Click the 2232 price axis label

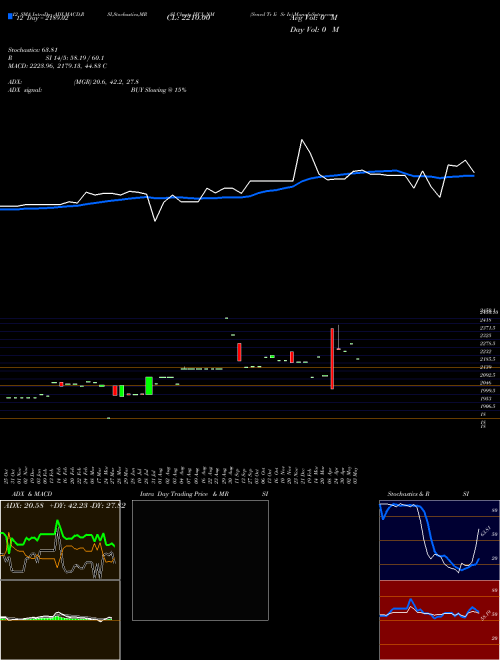(x=486, y=351)
